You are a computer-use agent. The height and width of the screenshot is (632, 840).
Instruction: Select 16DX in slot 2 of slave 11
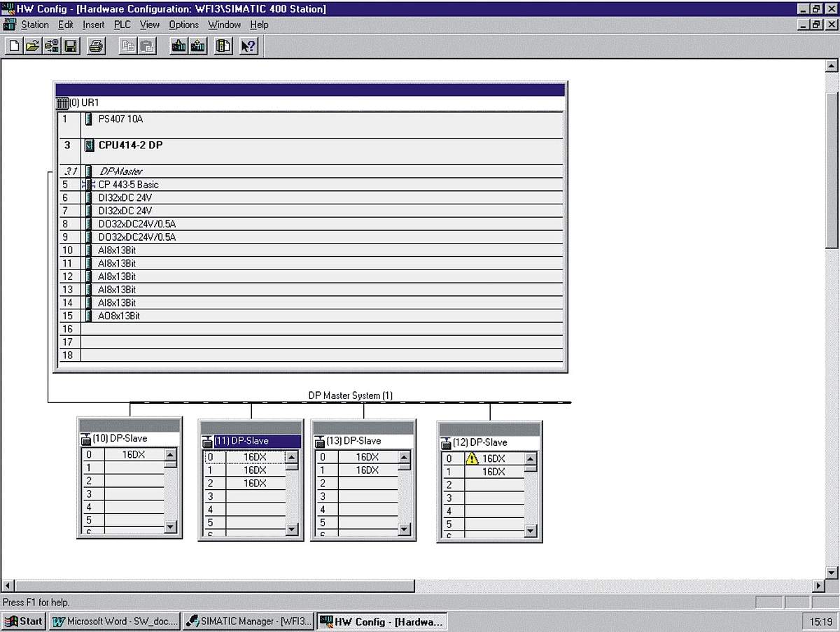coord(255,484)
